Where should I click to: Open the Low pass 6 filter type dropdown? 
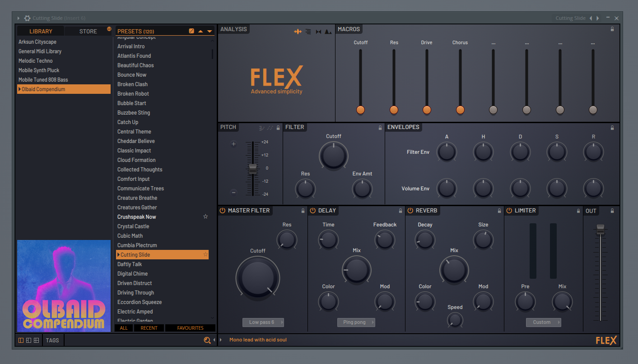tap(263, 322)
